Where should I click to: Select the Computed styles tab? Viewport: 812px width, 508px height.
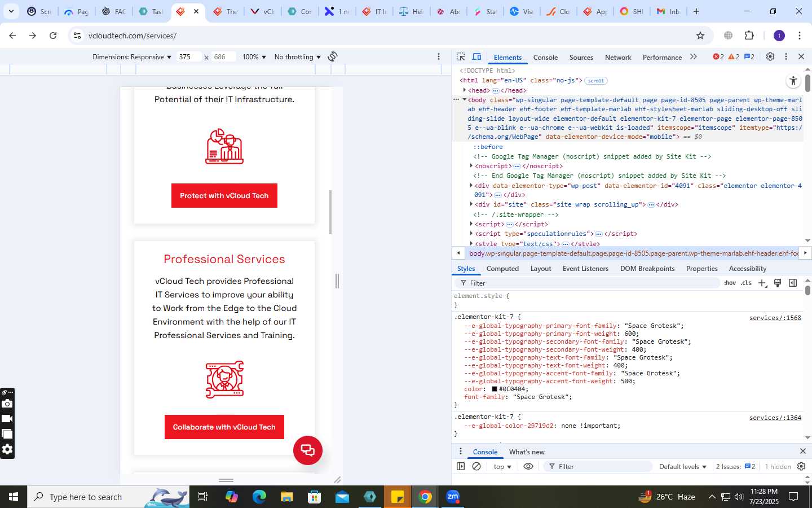[x=502, y=269]
